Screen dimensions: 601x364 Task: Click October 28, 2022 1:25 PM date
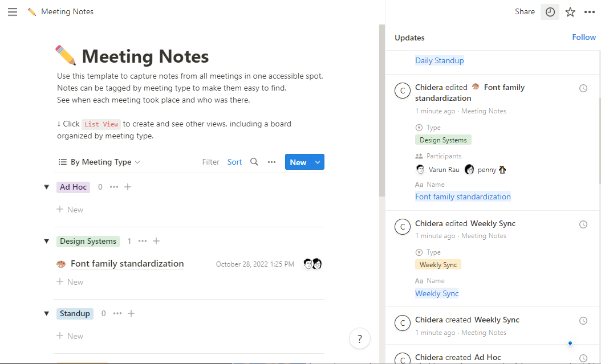(255, 264)
